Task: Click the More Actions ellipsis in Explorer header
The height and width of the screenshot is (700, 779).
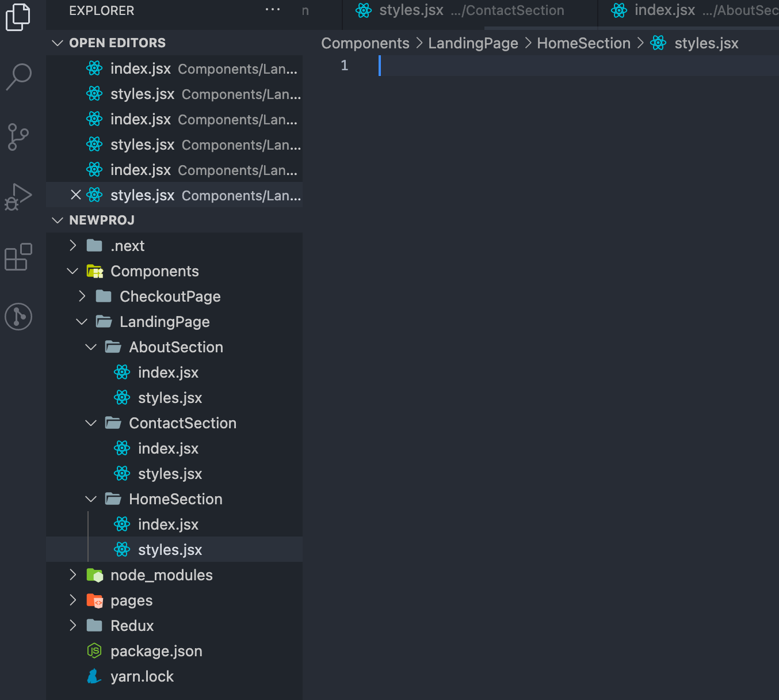Action: [272, 9]
